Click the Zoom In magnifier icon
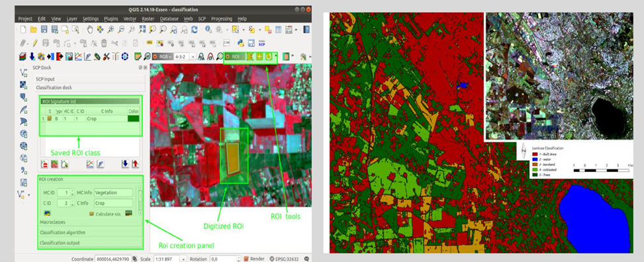Viewport: 644px width, 262px height. click(x=111, y=30)
